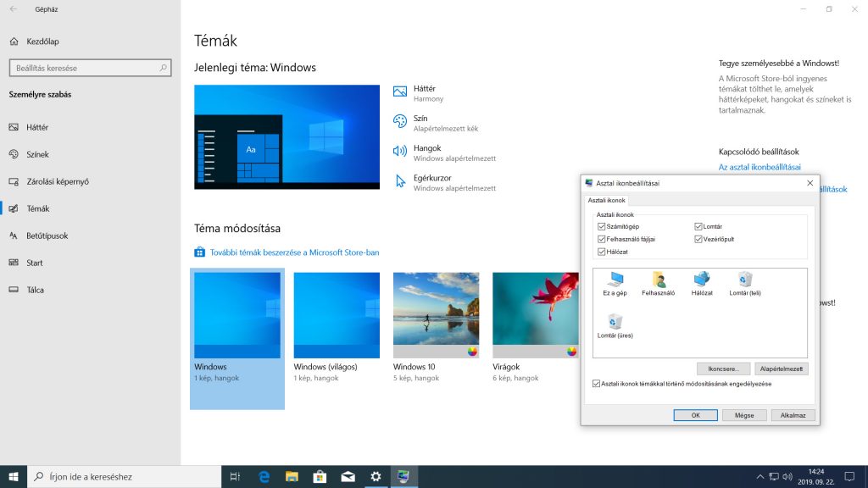Select the Windows theme thumbnail
This screenshot has height=488, width=868.
(x=237, y=339)
